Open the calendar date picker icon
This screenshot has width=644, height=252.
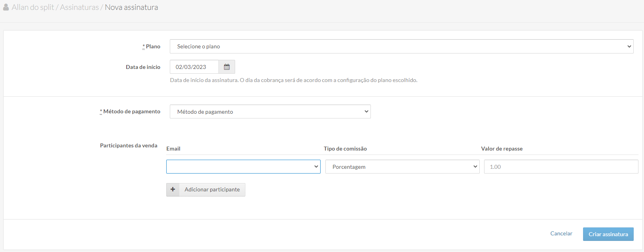coord(227,67)
